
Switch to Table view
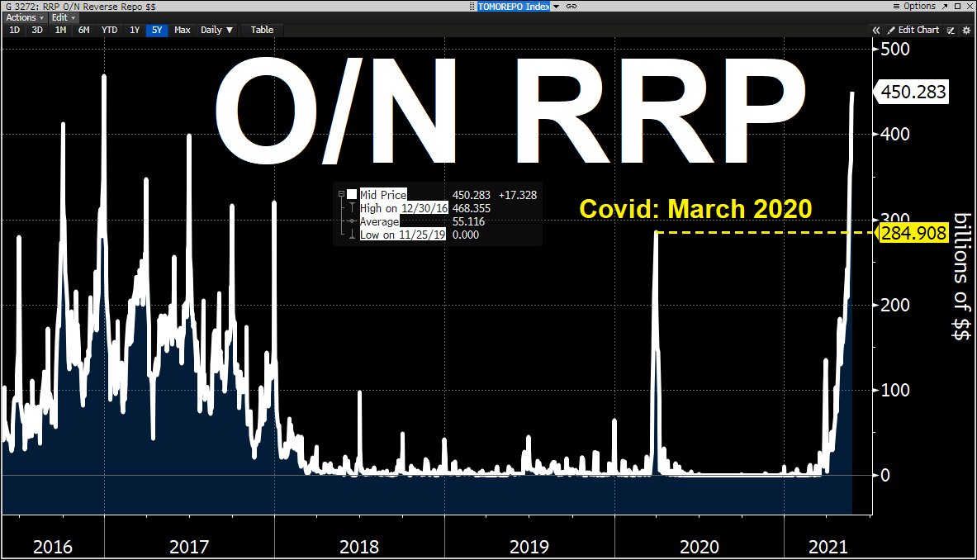pyautogui.click(x=262, y=30)
